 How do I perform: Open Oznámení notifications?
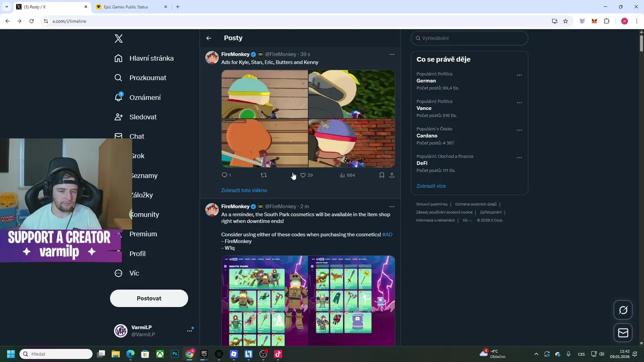138,98
